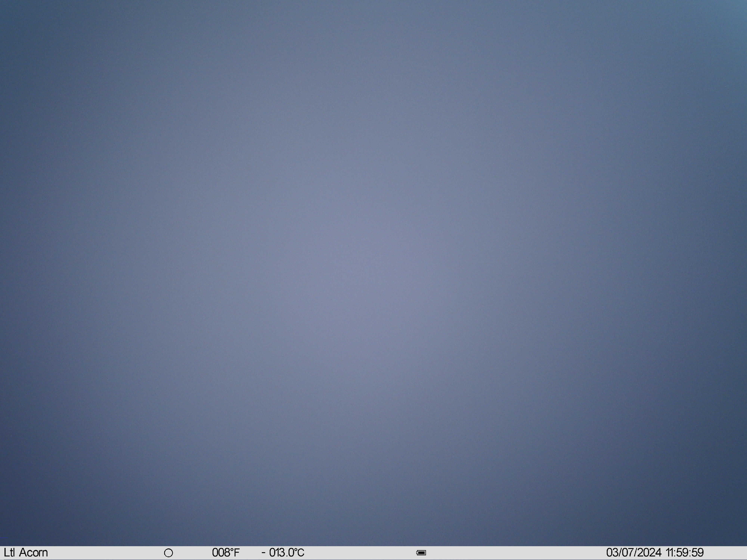
Task: Click the minus sign before 013.0°C
Action: coord(263,553)
